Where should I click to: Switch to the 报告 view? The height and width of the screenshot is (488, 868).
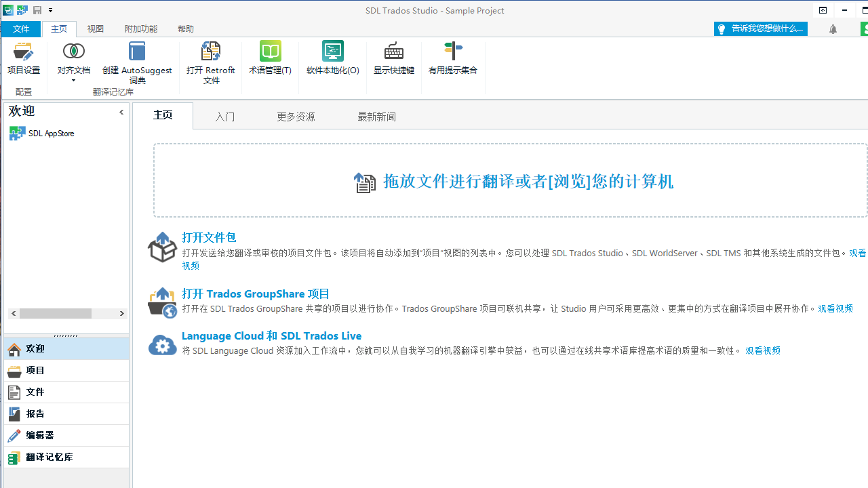coord(66,413)
